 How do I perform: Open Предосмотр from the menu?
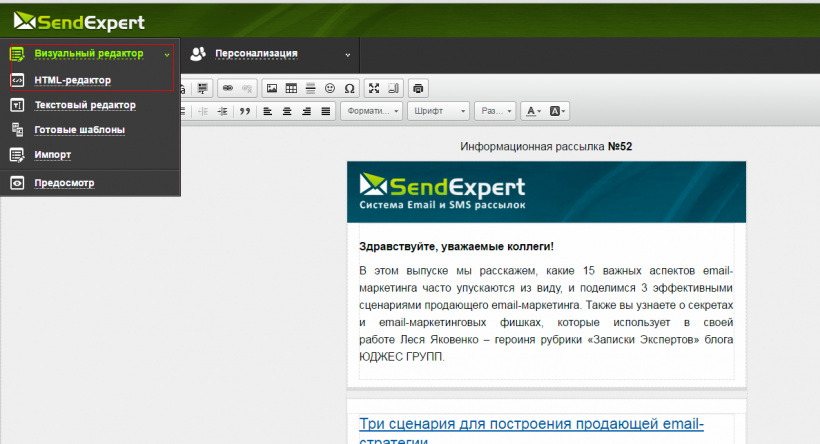(64, 183)
